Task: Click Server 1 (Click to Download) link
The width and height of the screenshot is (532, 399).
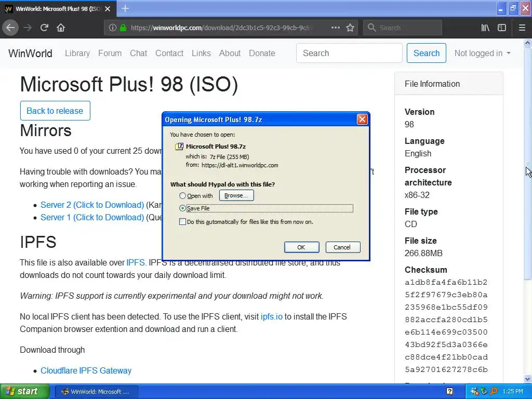Action: pos(92,218)
